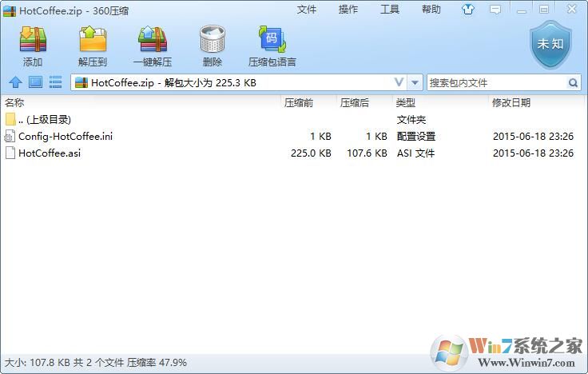
Task: Click the date cell of Config-HotCoffee.ini
Action: coord(533,136)
